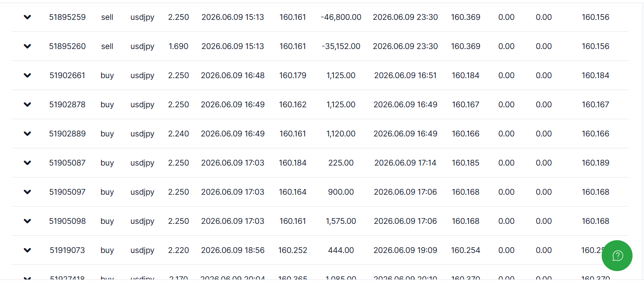Screen dimensions: 644x283
Task: Open the green help chat button
Action: pos(617,256)
